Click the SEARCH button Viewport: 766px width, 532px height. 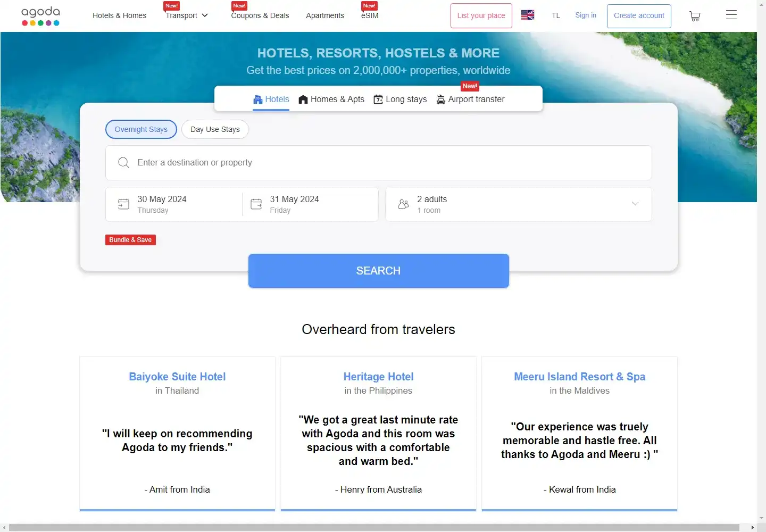(379, 271)
